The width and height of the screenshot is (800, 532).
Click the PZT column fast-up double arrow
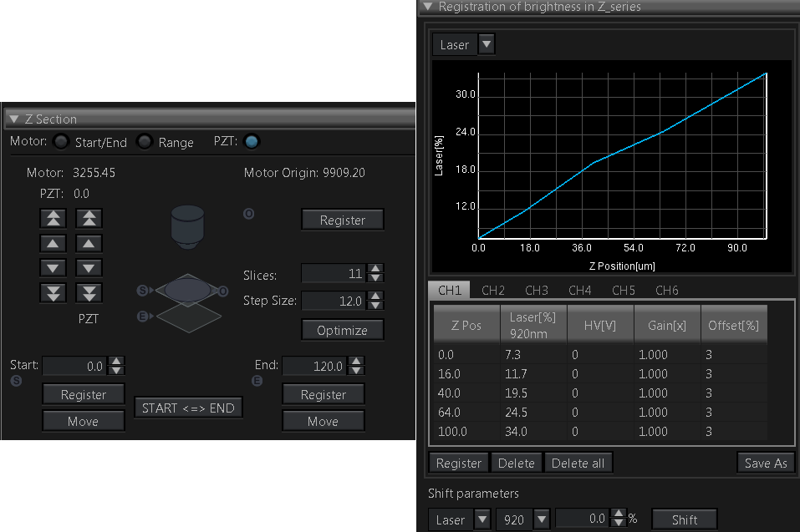coord(88,218)
